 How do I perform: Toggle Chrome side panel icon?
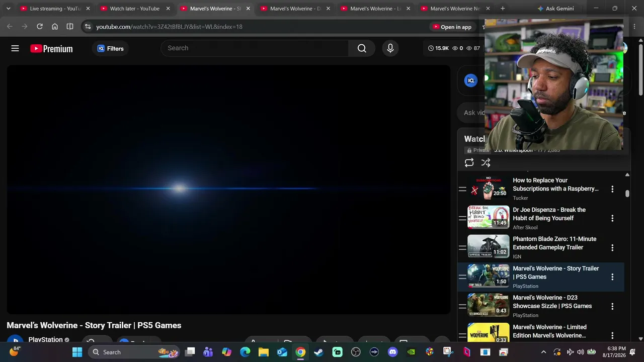[x=70, y=27]
